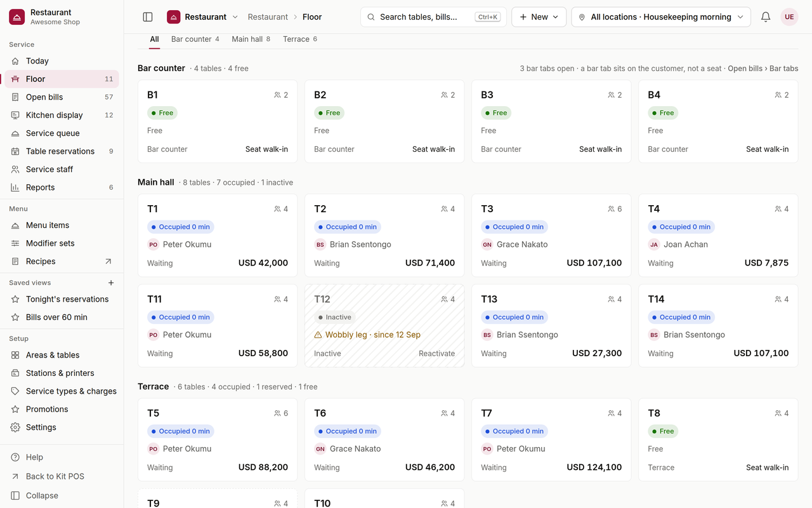Open Bills over 60 min saved view

pos(62,317)
